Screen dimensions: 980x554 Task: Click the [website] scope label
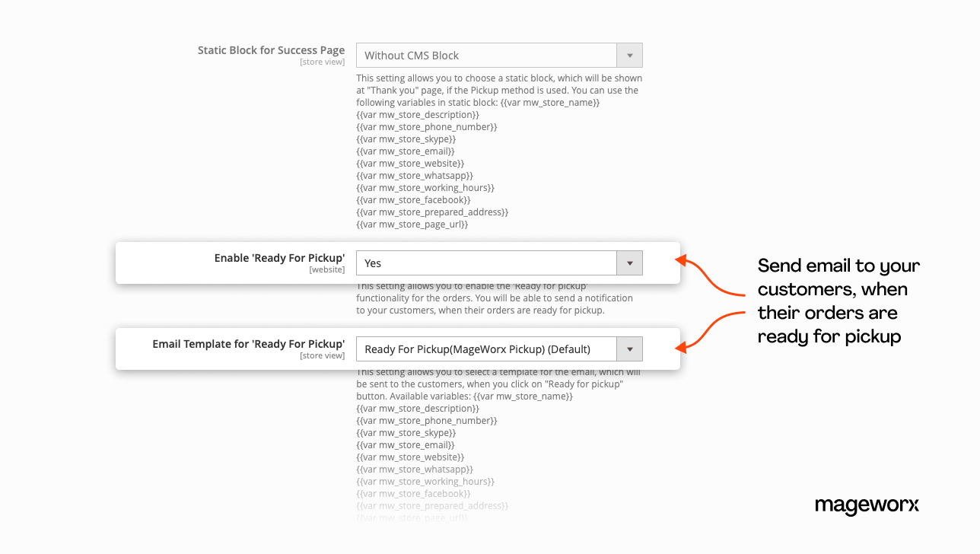coord(326,270)
